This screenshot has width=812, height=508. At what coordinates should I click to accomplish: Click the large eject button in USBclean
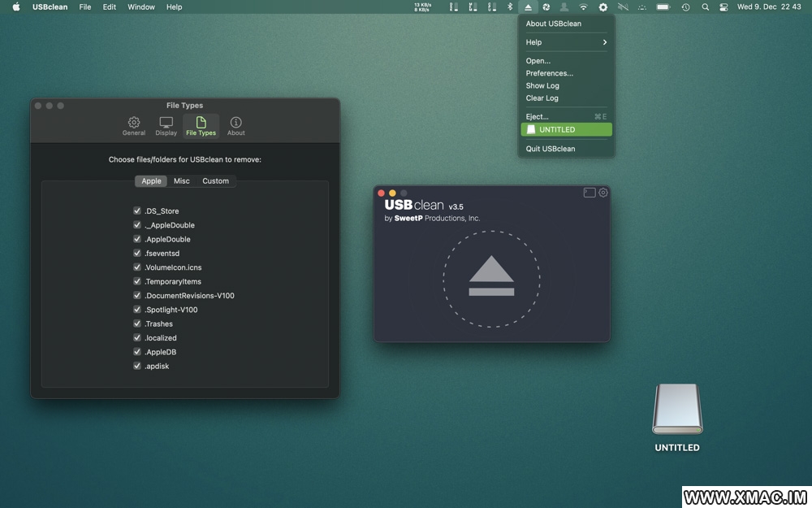point(491,278)
